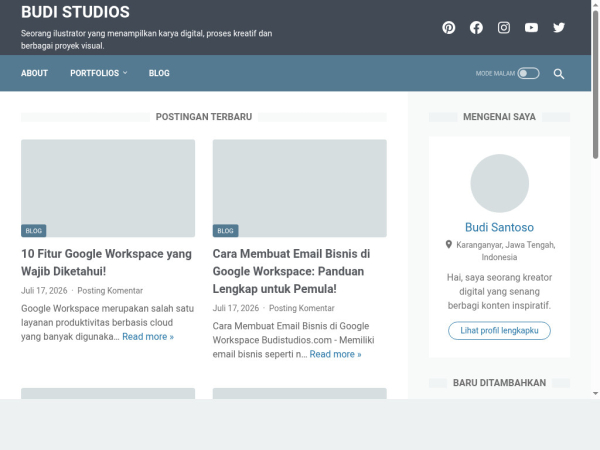Open the Facebook social icon
This screenshot has width=600, height=450.
point(476,28)
